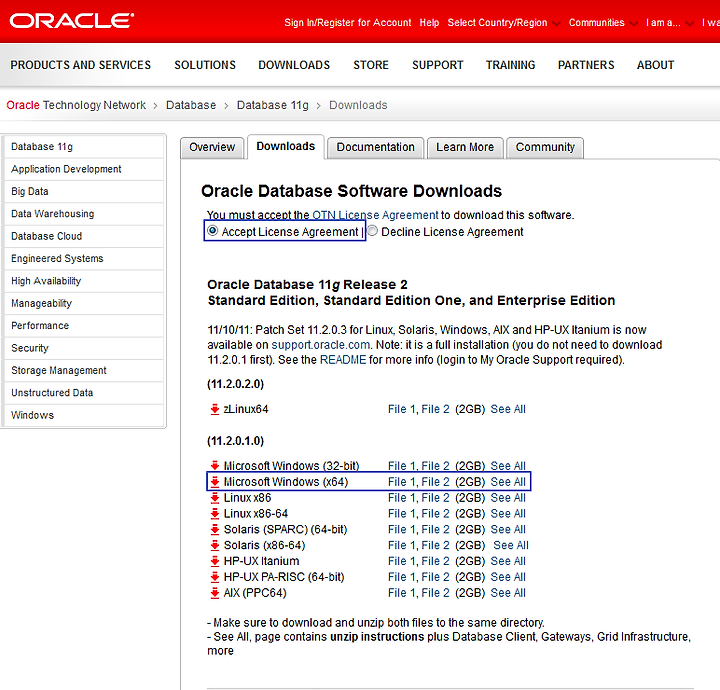
Task: Click the Solaris (SPARC) download arrow icon
Action: coord(214,529)
